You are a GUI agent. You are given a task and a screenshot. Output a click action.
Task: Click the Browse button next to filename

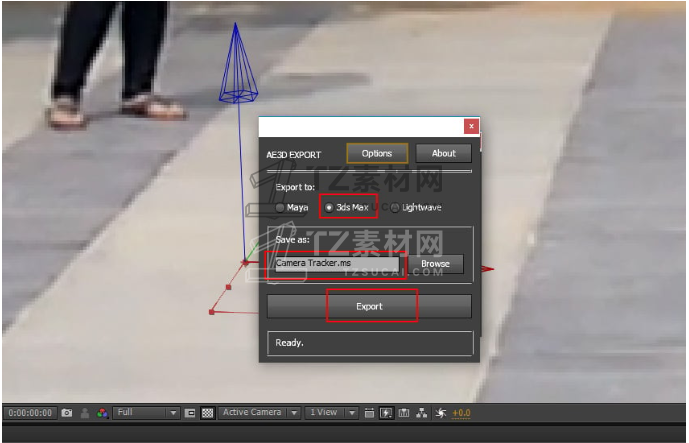tap(435, 264)
